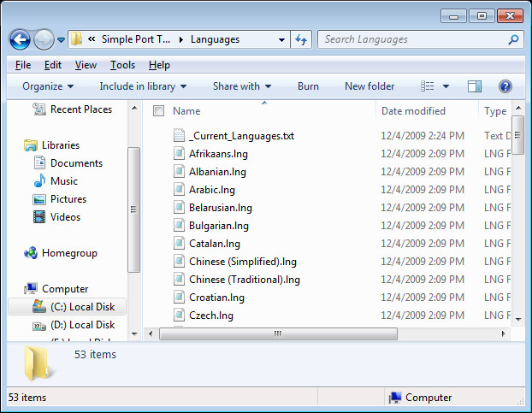
Task: Click the Bulgarian.lng file icon
Action: coord(179,226)
